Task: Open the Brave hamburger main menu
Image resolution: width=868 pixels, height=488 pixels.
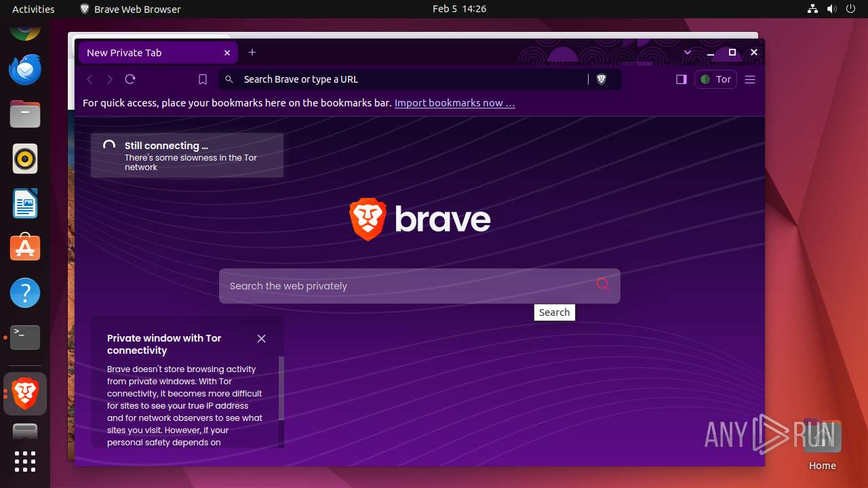Action: (x=750, y=79)
